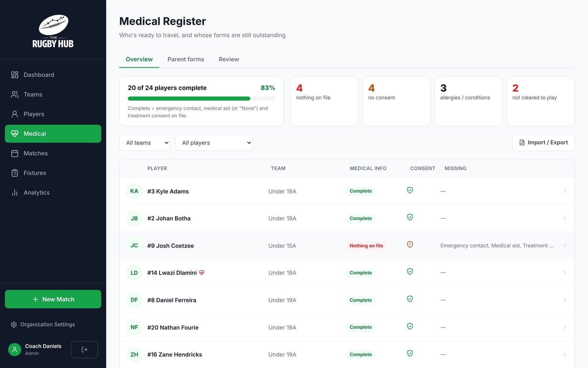Click the Medical heart icon in sidebar
Viewport: 588px width, 368px height.
tap(15, 134)
